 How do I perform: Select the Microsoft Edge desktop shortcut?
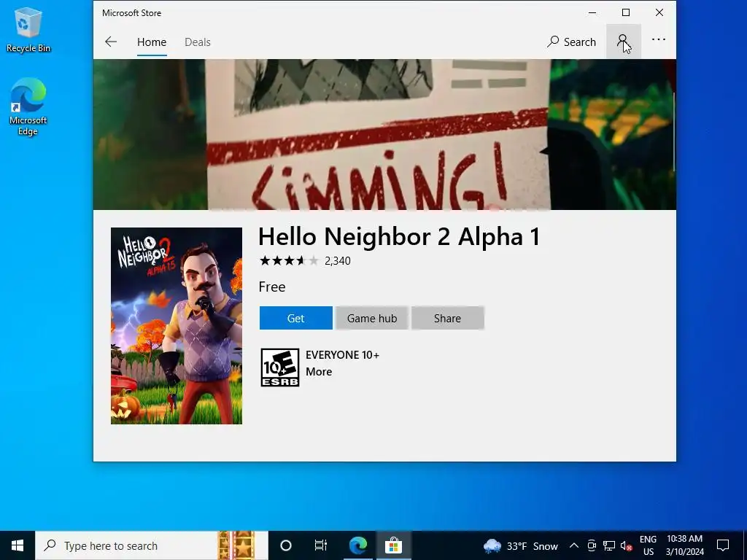pyautogui.click(x=28, y=106)
